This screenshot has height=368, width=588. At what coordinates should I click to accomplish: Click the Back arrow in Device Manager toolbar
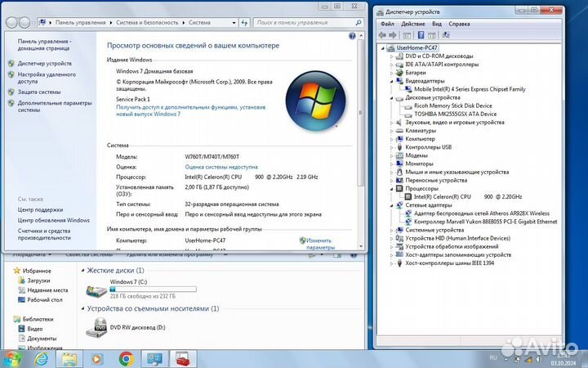[x=382, y=35]
